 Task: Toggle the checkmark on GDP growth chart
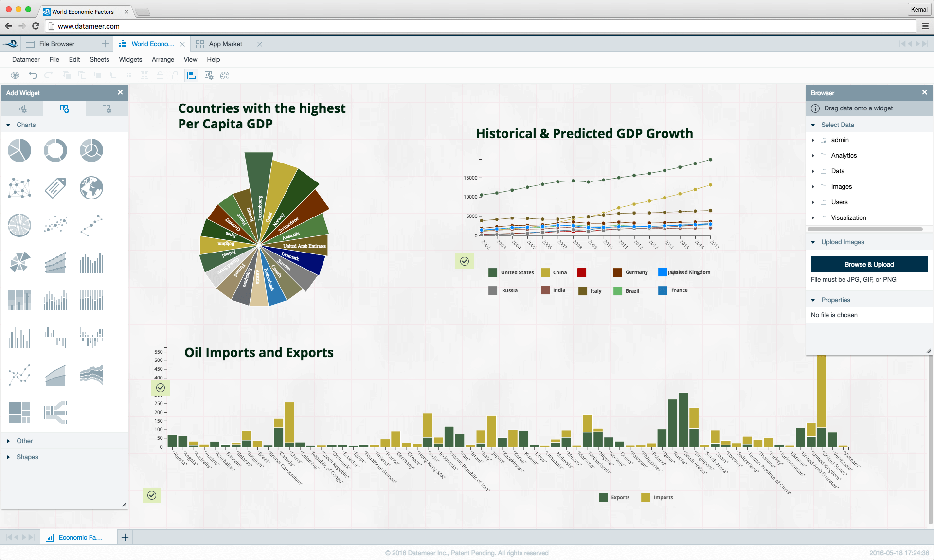pyautogui.click(x=465, y=261)
